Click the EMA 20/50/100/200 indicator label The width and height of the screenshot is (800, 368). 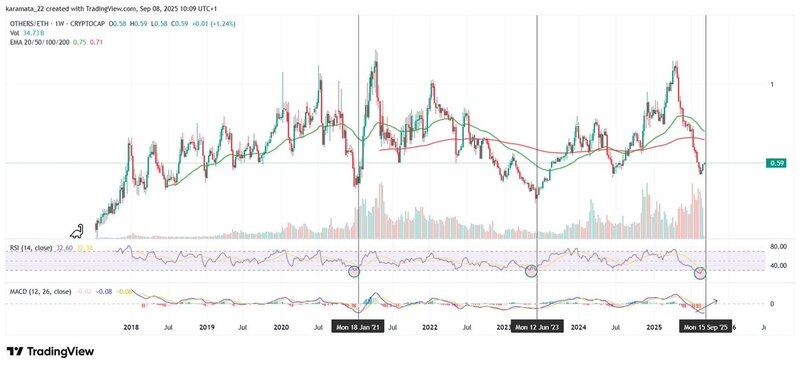click(x=39, y=42)
